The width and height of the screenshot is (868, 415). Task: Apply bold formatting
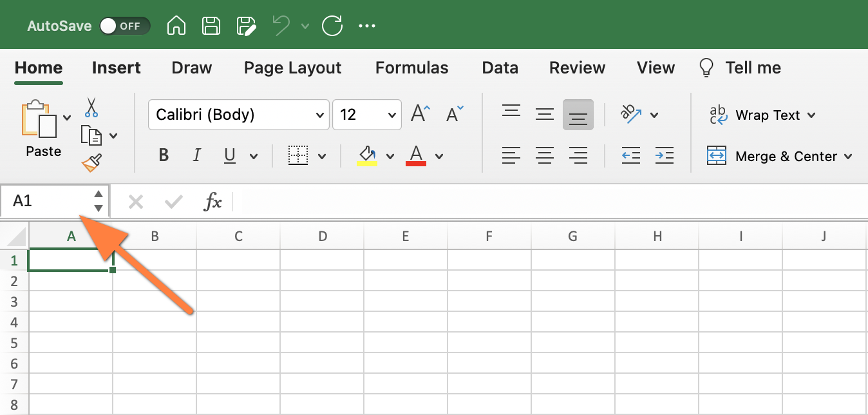163,155
